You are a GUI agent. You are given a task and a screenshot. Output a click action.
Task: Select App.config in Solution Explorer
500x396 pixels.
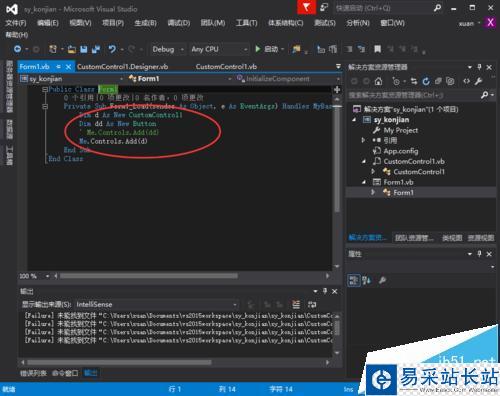pos(401,151)
